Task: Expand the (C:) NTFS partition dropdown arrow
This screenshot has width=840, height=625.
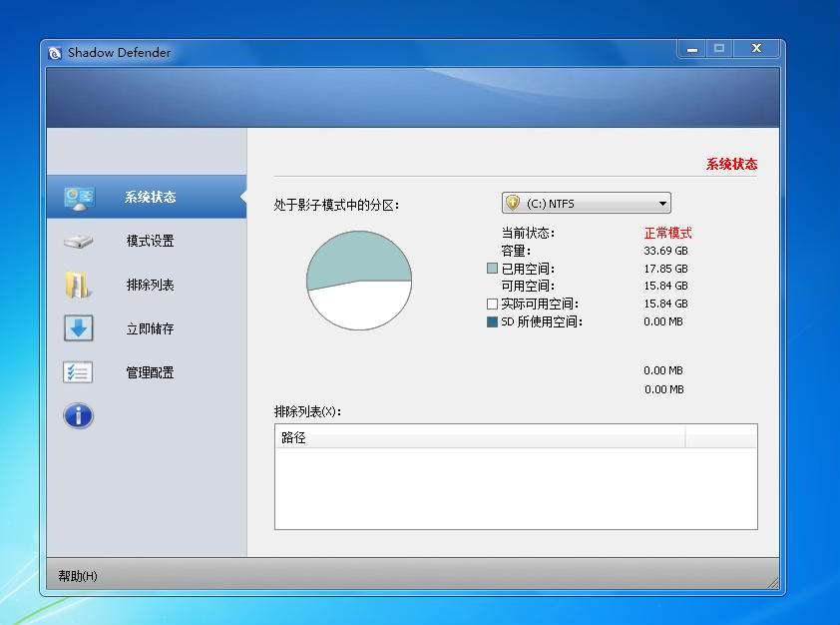Action: (x=662, y=203)
